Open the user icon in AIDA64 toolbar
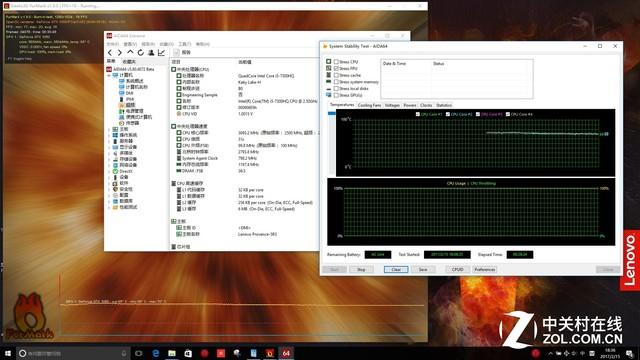640x360 pixels. coord(151,53)
